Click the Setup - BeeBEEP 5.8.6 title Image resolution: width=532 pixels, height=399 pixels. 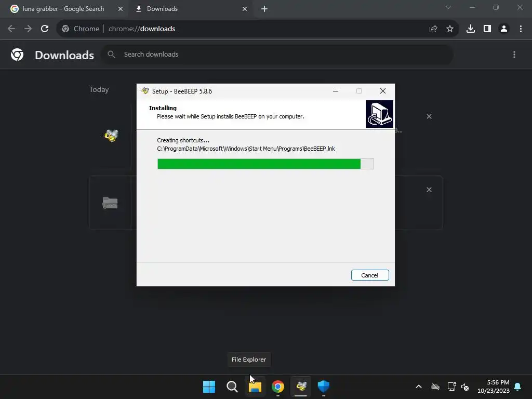click(x=182, y=91)
